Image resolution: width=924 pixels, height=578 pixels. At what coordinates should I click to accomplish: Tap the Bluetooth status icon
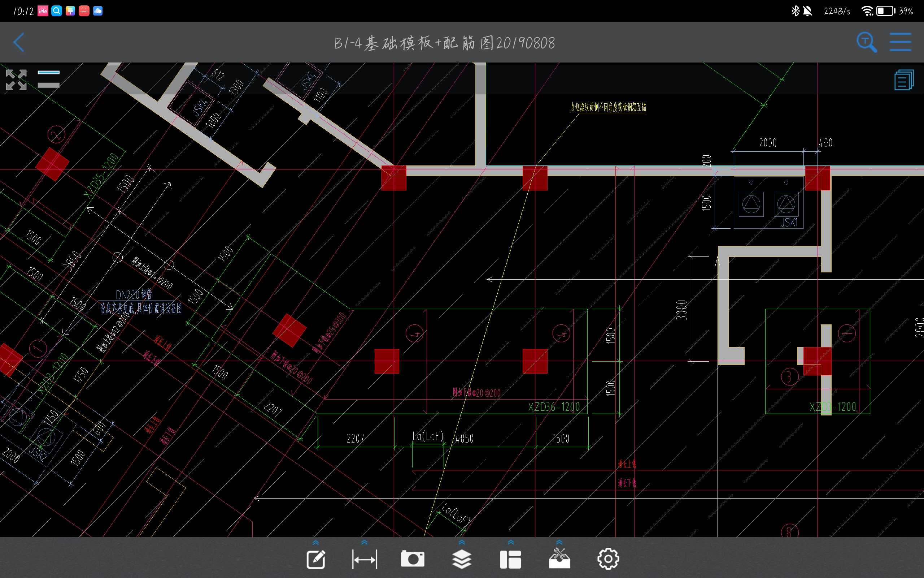pyautogui.click(x=796, y=11)
